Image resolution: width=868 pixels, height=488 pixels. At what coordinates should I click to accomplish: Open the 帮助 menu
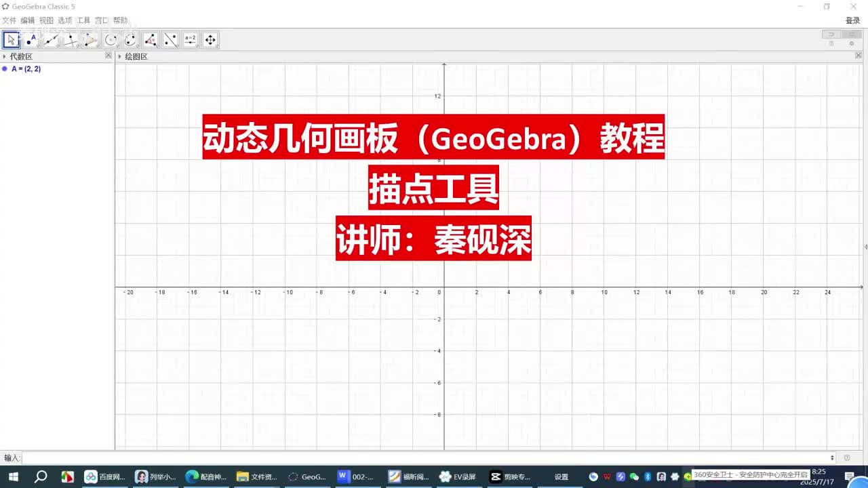(120, 21)
